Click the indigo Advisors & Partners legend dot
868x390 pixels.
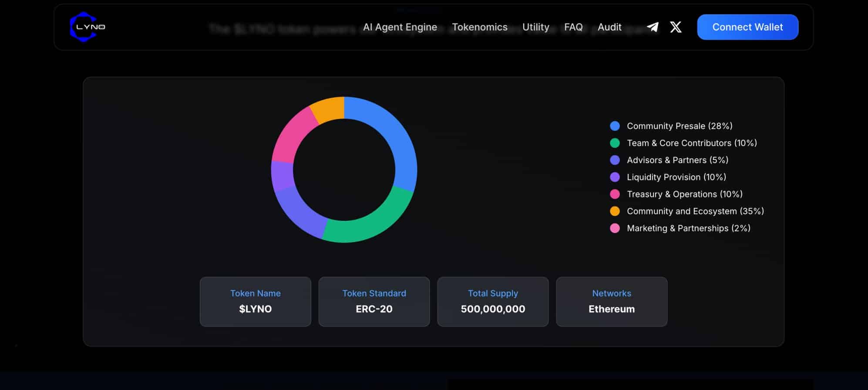coord(615,160)
